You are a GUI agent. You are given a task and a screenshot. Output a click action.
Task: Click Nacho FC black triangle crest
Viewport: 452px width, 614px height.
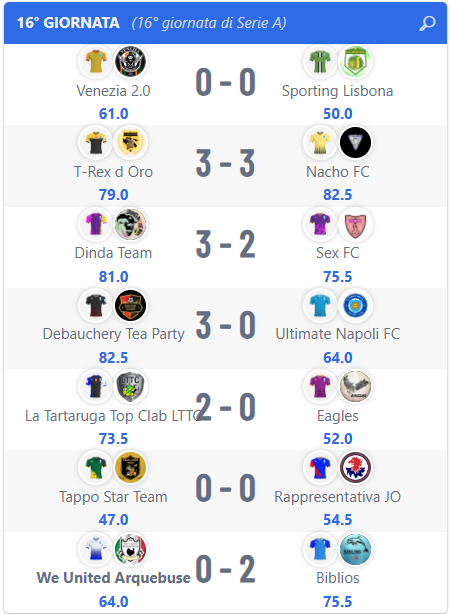tap(355, 143)
